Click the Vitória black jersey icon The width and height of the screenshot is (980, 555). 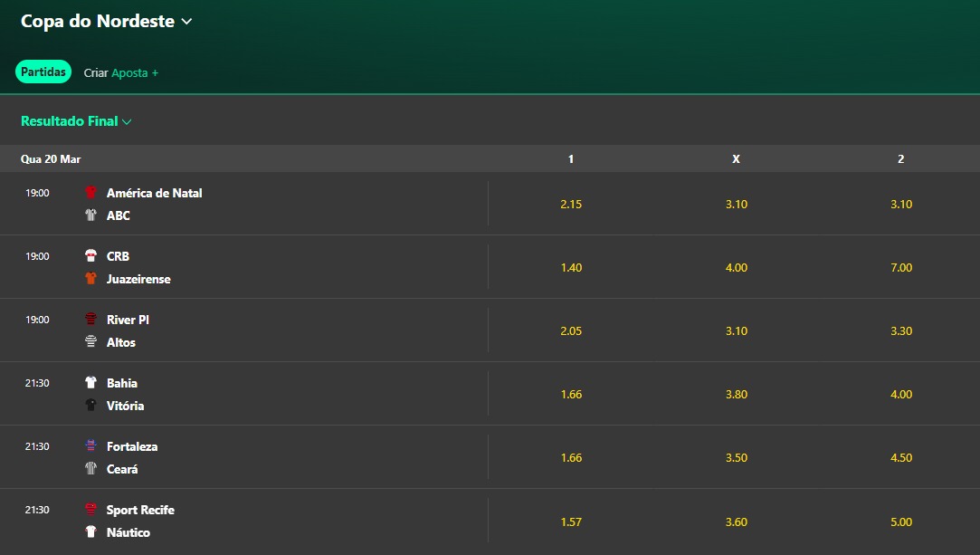coord(90,406)
